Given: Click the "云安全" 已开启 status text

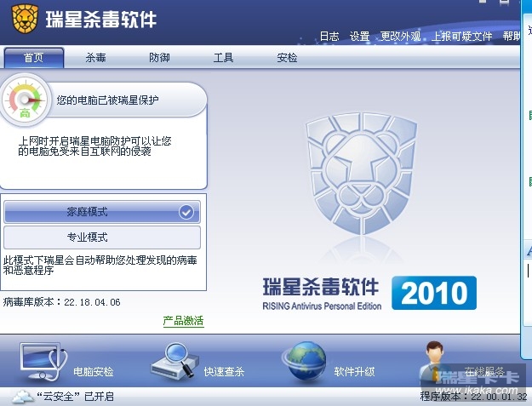Looking at the screenshot, I should click(x=75, y=397).
